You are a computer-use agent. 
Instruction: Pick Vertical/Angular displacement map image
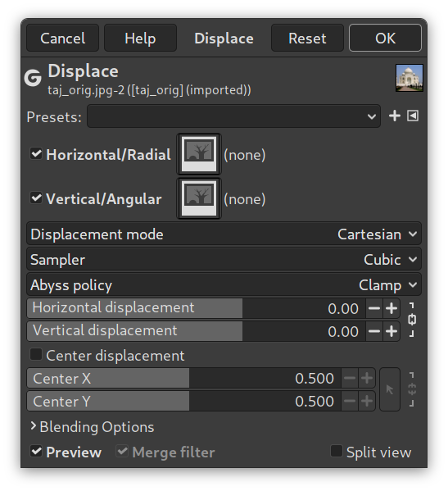click(199, 198)
